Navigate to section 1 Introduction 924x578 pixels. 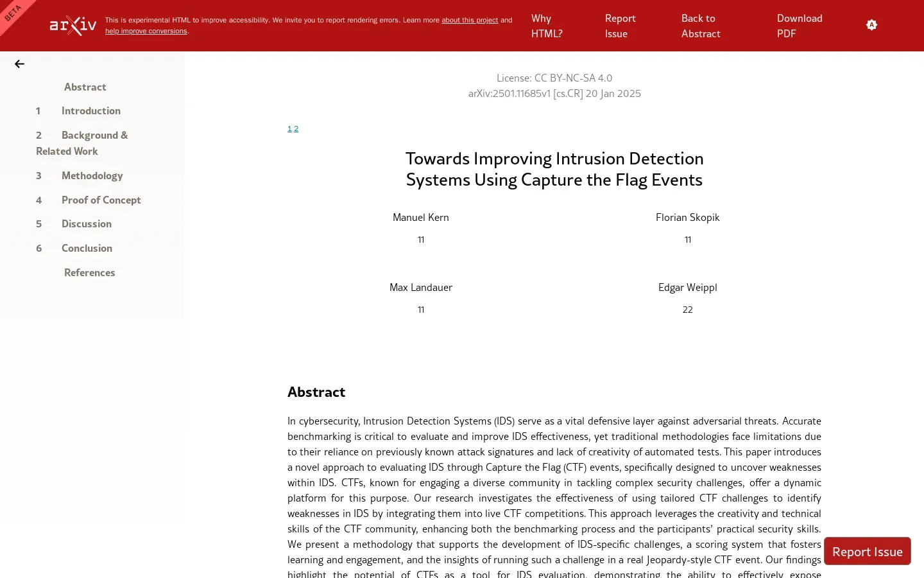tap(90, 111)
